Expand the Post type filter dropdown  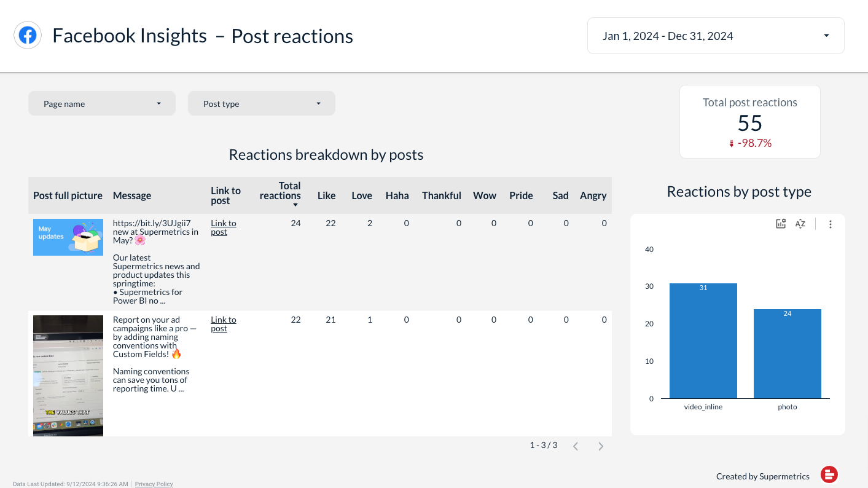click(262, 103)
